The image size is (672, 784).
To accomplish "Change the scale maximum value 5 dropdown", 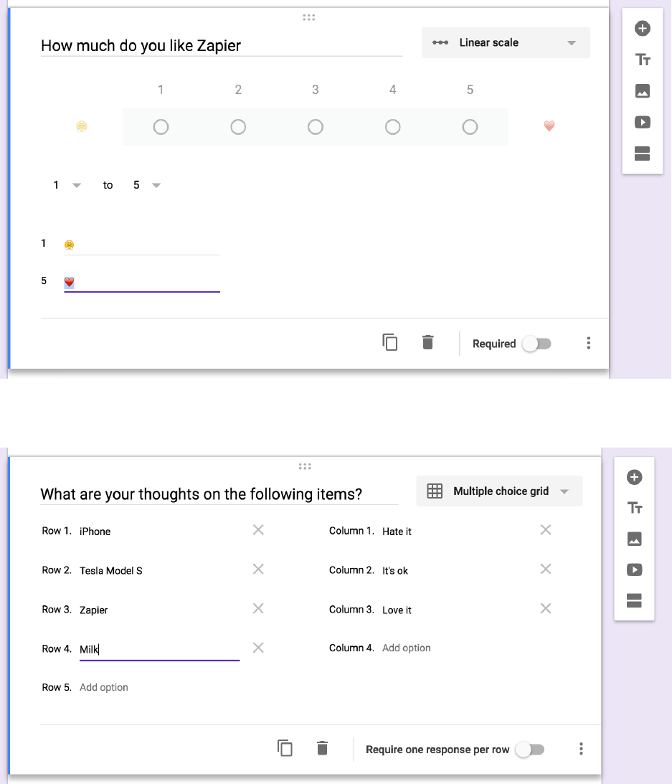I will (x=146, y=185).
